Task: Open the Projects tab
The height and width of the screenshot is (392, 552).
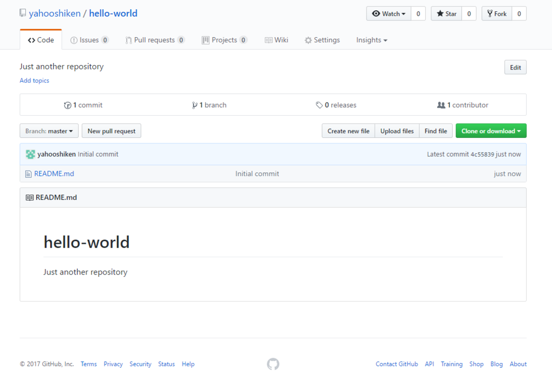Action: [225, 40]
